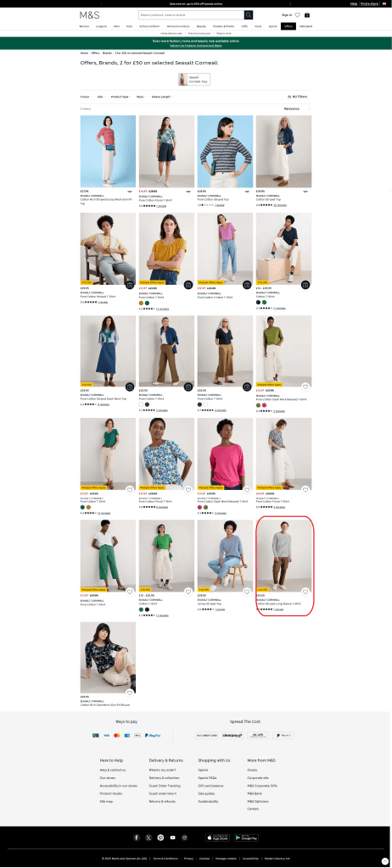This screenshot has height=868, width=392.
Task: Click the search magnifier icon
Action: 249,15
